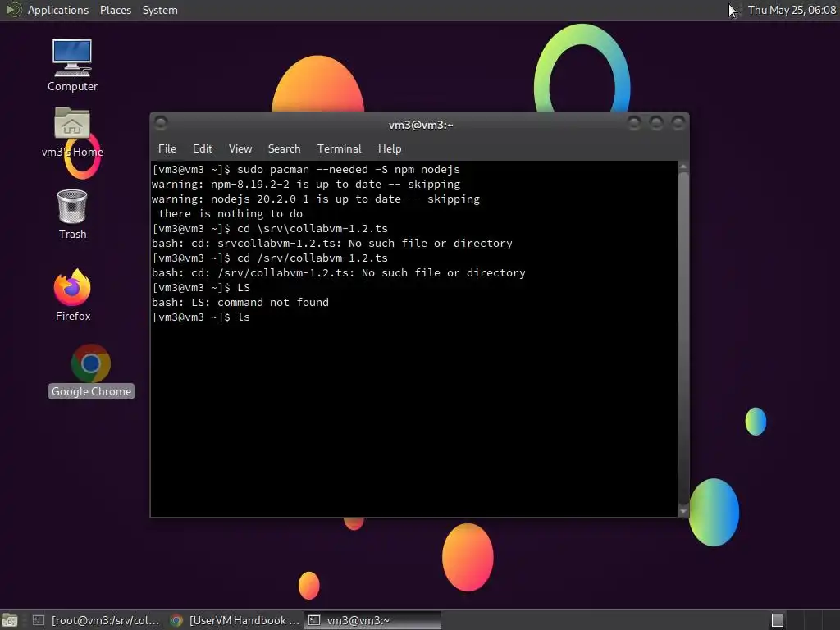The width and height of the screenshot is (840, 630).
Task: Click the terminal scrollbar down arrow
Action: [x=683, y=511]
